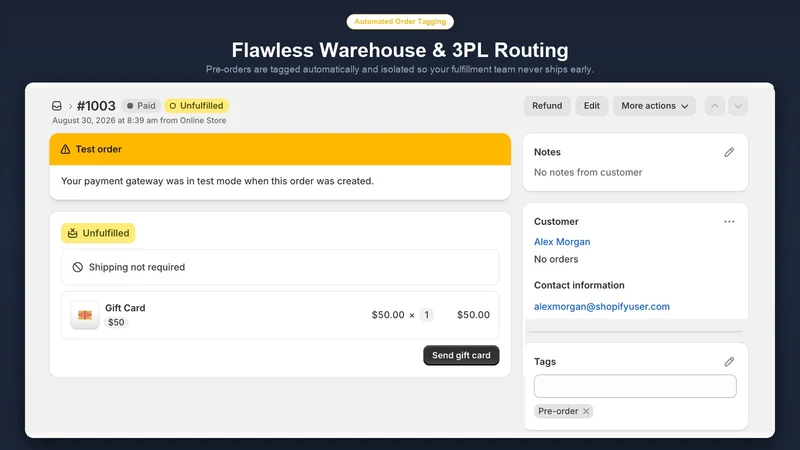
Task: Click the Contact information heading
Action: (x=579, y=285)
